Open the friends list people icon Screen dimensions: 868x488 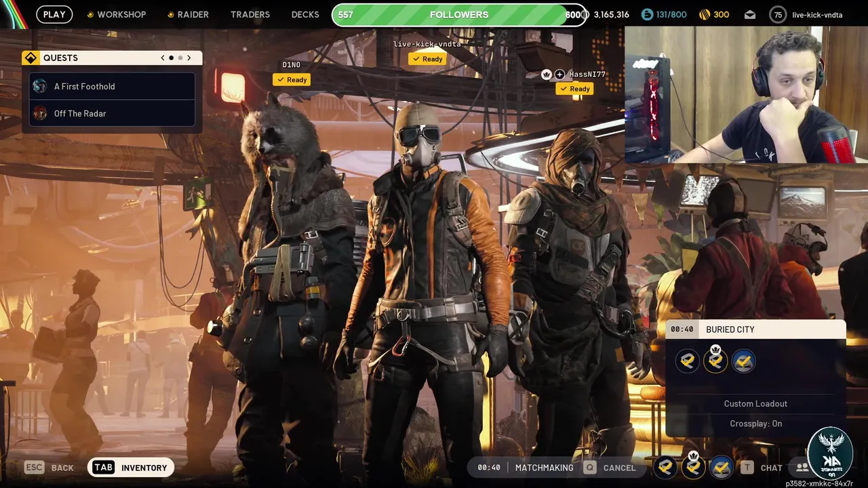pos(802,468)
